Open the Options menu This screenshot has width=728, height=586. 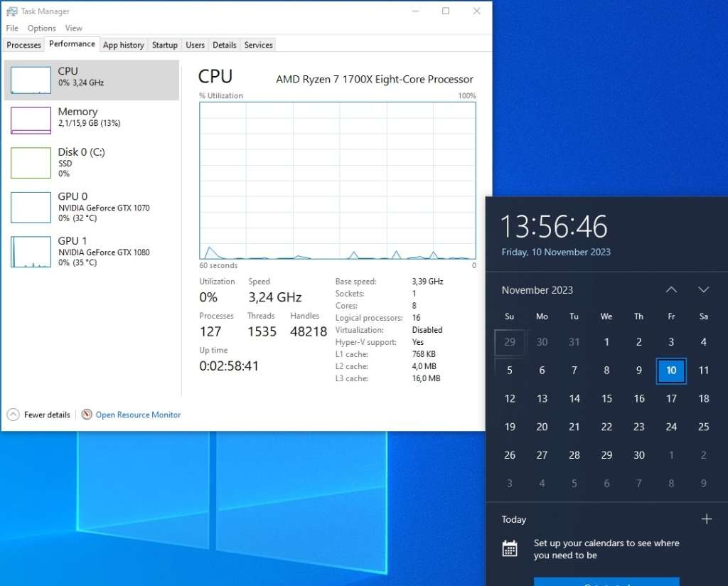tap(41, 28)
